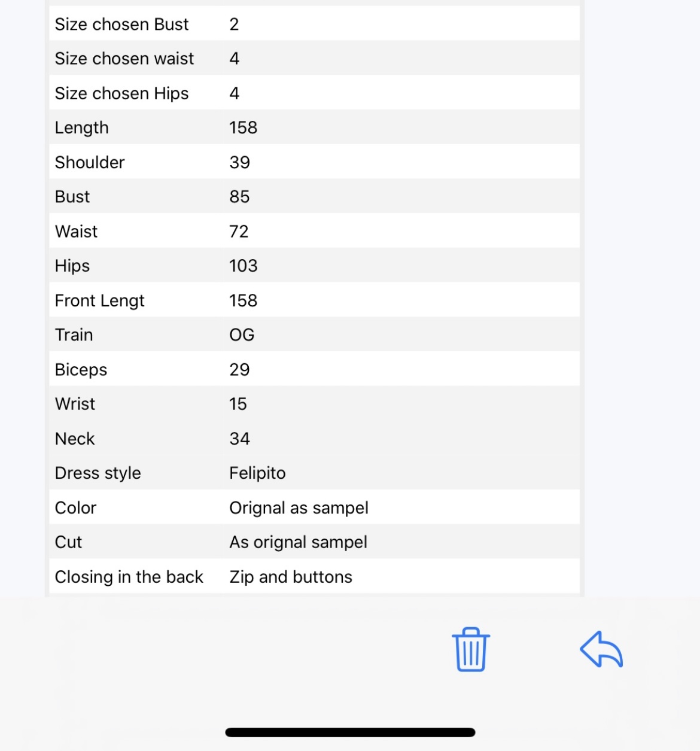Tap the reply arrow icon
The height and width of the screenshot is (751, 700).
tap(601, 649)
